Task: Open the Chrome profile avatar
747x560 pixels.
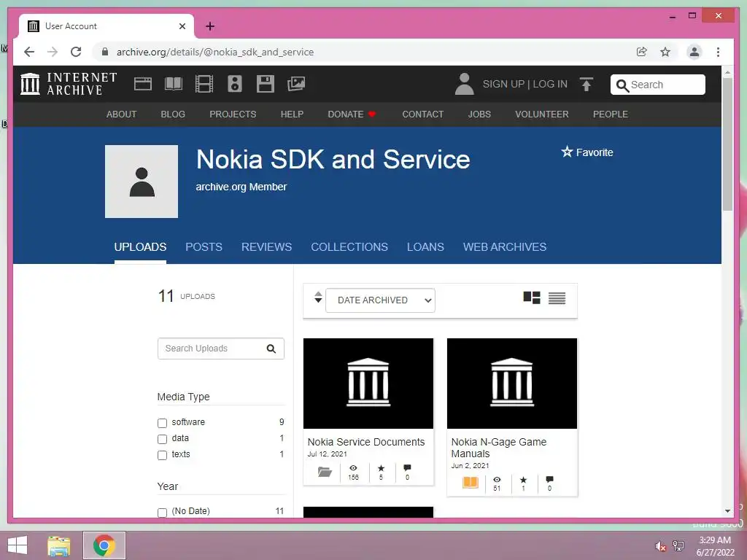Action: point(694,52)
